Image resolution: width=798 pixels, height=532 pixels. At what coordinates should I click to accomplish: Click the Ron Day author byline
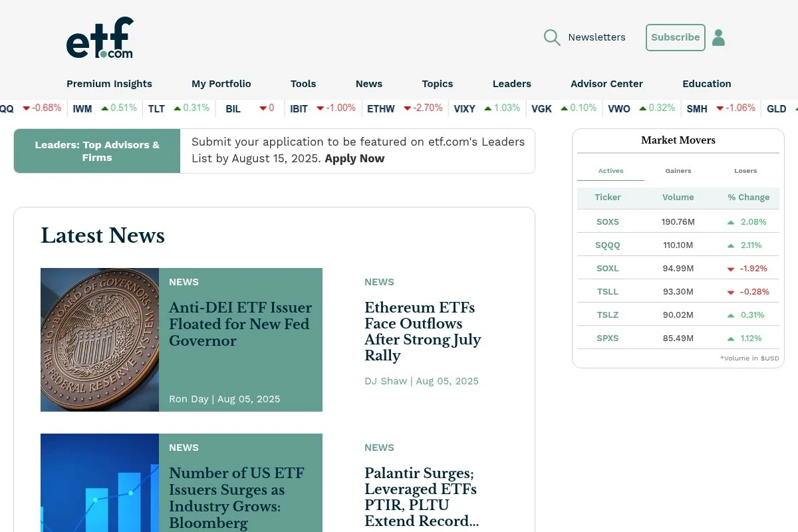click(189, 399)
